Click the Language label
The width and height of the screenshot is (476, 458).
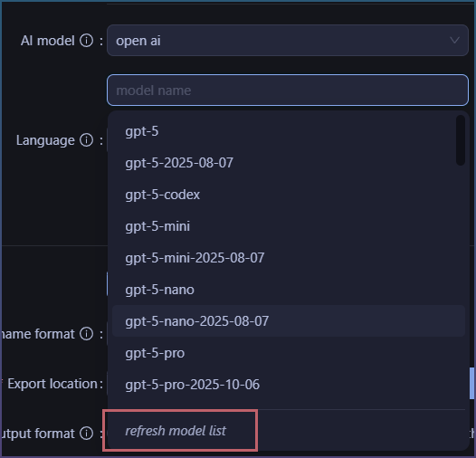click(45, 140)
